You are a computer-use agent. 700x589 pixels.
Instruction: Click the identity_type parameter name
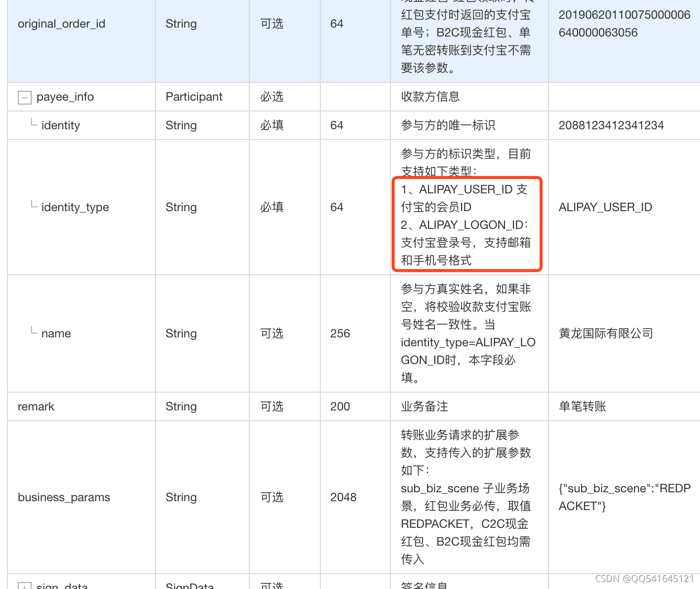click(75, 207)
